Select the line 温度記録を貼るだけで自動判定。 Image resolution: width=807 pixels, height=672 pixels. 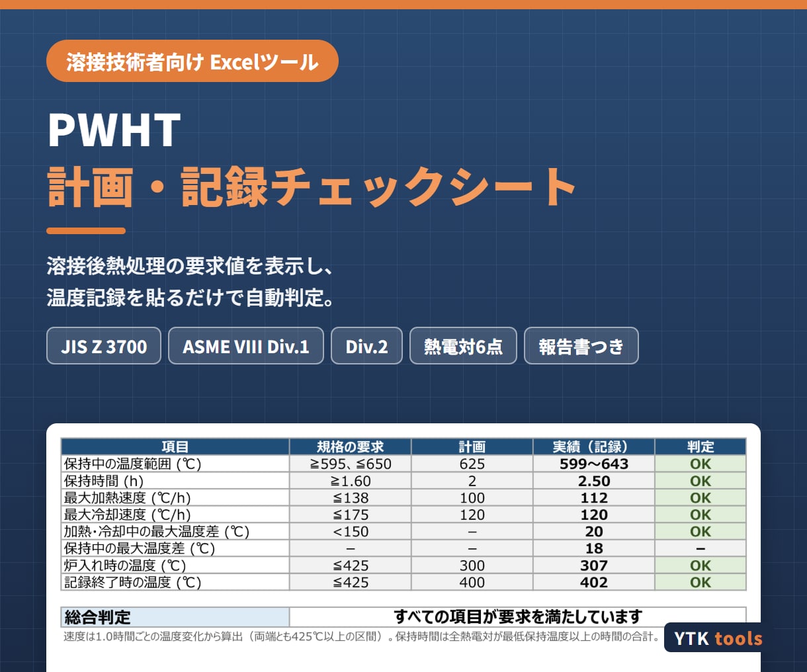coord(191,298)
